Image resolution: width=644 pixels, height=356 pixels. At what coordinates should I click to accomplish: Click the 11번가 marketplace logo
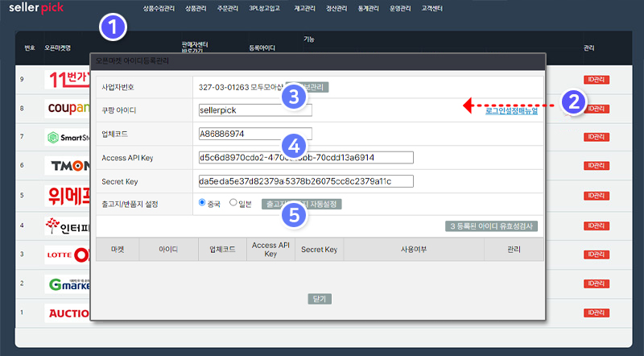pos(68,80)
